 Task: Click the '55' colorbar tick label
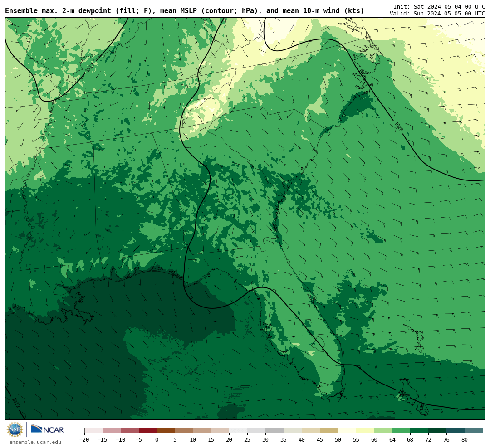click(x=356, y=440)
